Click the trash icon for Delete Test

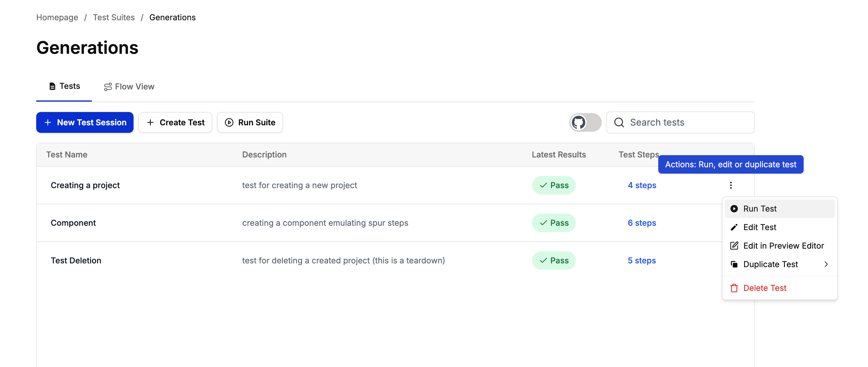(734, 288)
